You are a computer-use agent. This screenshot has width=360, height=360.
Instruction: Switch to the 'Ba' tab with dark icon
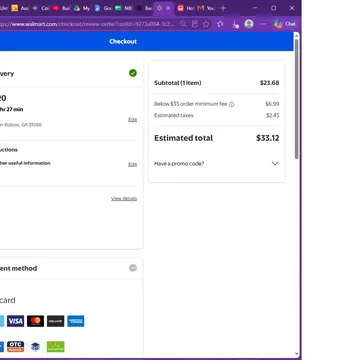click(x=144, y=8)
